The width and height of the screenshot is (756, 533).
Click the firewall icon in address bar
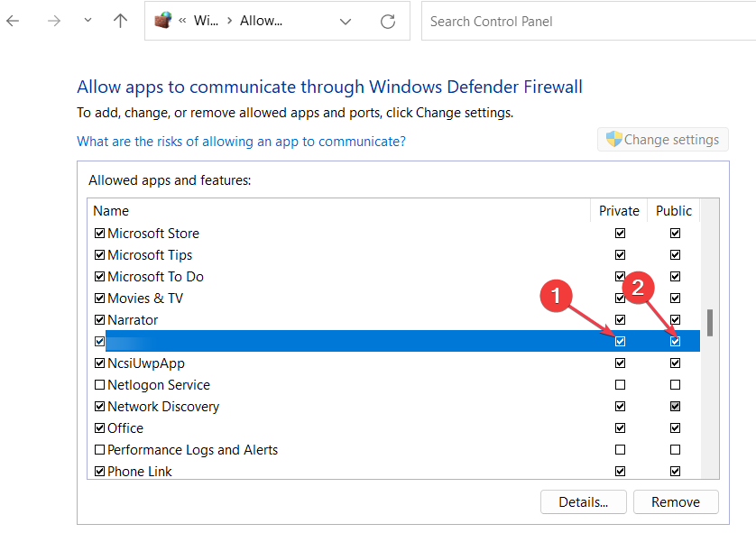[163, 21]
